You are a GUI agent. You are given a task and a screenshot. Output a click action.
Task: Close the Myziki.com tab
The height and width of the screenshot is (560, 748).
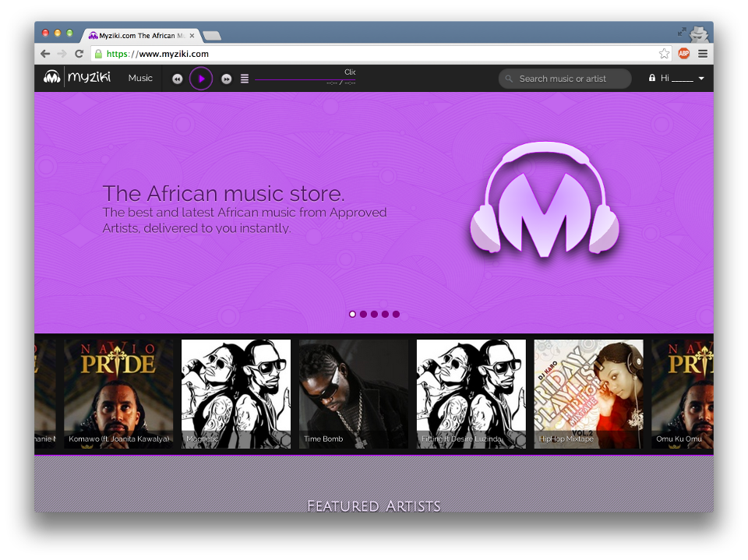pyautogui.click(x=192, y=36)
